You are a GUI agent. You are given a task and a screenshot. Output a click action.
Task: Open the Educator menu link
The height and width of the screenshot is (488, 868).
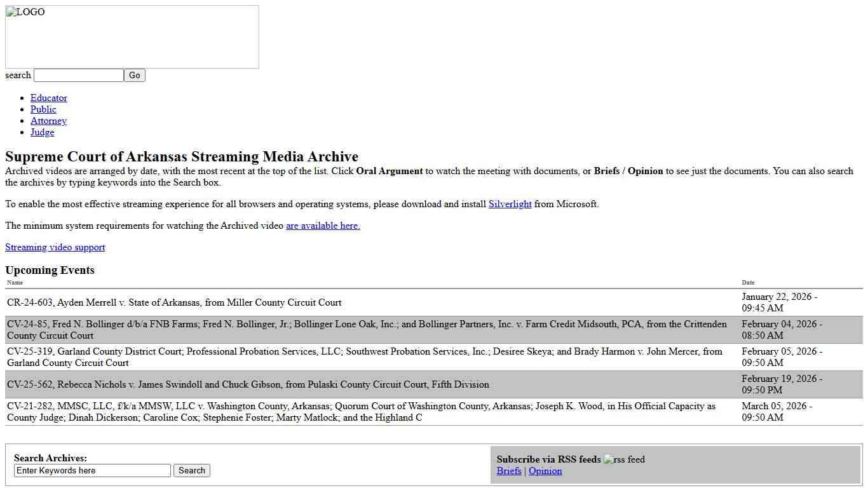point(48,98)
